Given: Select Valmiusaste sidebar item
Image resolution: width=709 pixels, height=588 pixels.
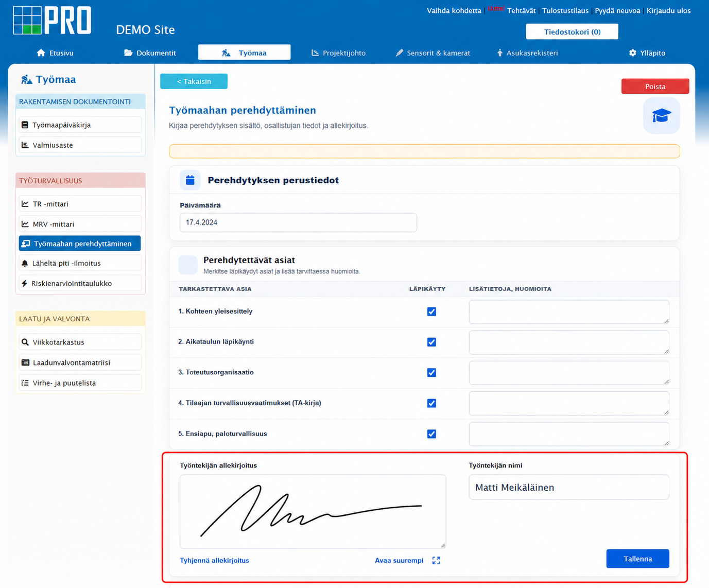Looking at the screenshot, I should [80, 145].
